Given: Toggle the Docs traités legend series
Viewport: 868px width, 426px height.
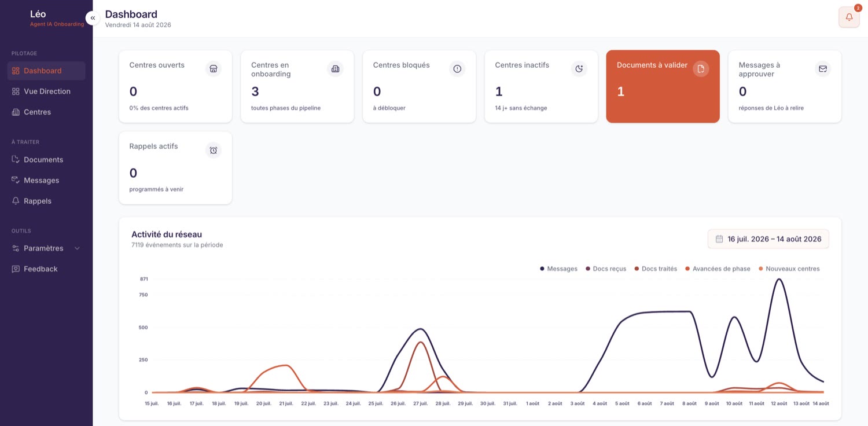Looking at the screenshot, I should tap(656, 269).
